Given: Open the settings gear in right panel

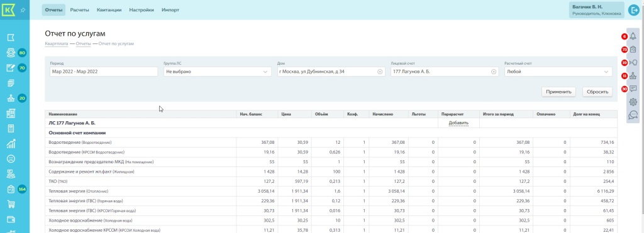Looking at the screenshot, I should pos(633,102).
